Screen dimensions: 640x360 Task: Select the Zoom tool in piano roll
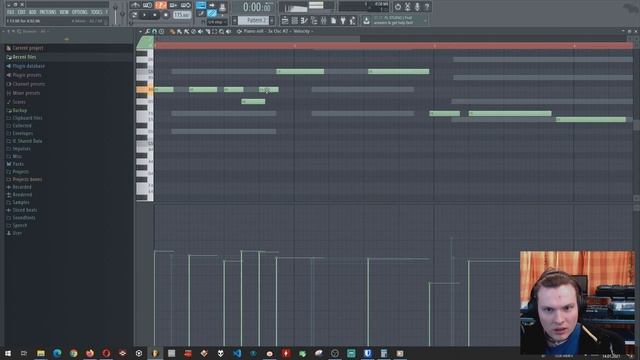pos(221,31)
